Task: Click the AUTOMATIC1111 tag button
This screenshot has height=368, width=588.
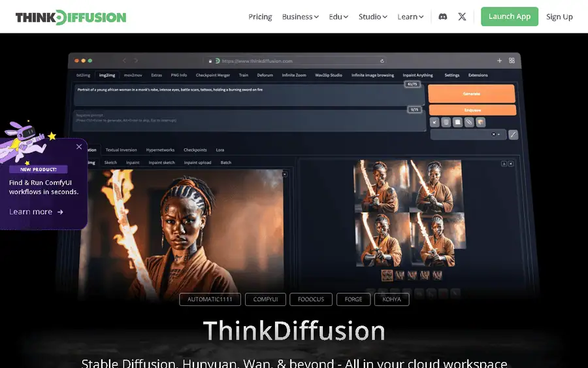Action: (x=210, y=299)
